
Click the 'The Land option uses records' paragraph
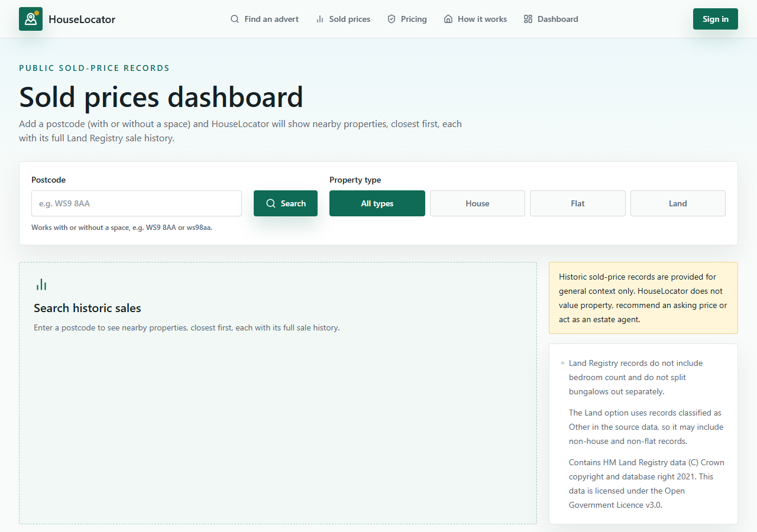pos(646,427)
